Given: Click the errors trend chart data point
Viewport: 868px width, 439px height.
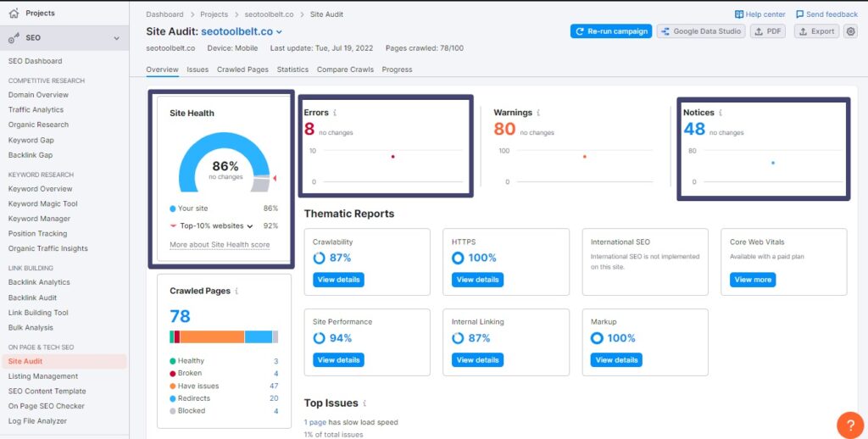Looking at the screenshot, I should 393,157.
